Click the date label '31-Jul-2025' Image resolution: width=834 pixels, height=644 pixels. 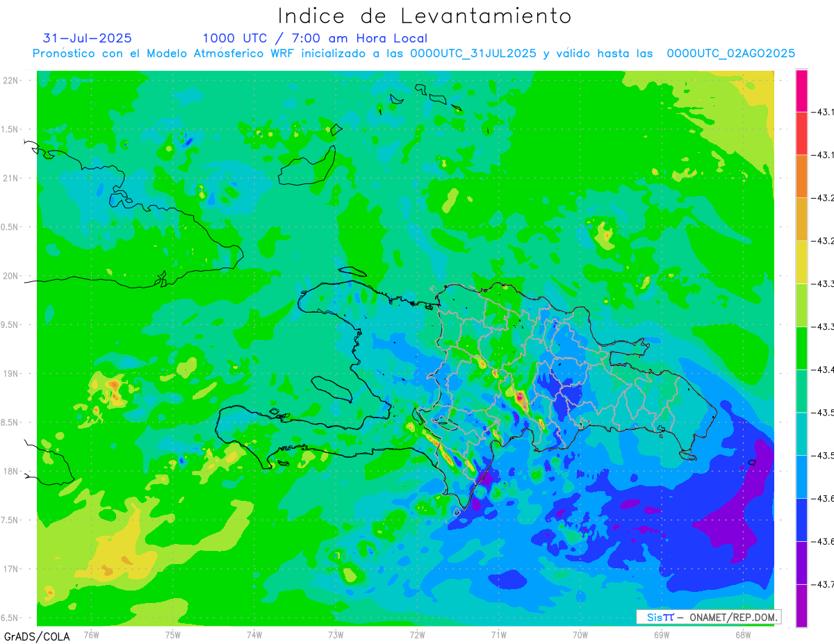click(x=88, y=38)
